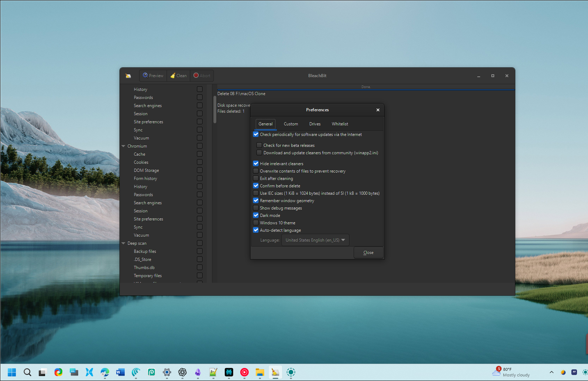The height and width of the screenshot is (381, 588).
Task: Click the Clean broom button
Action: pyautogui.click(x=178, y=75)
